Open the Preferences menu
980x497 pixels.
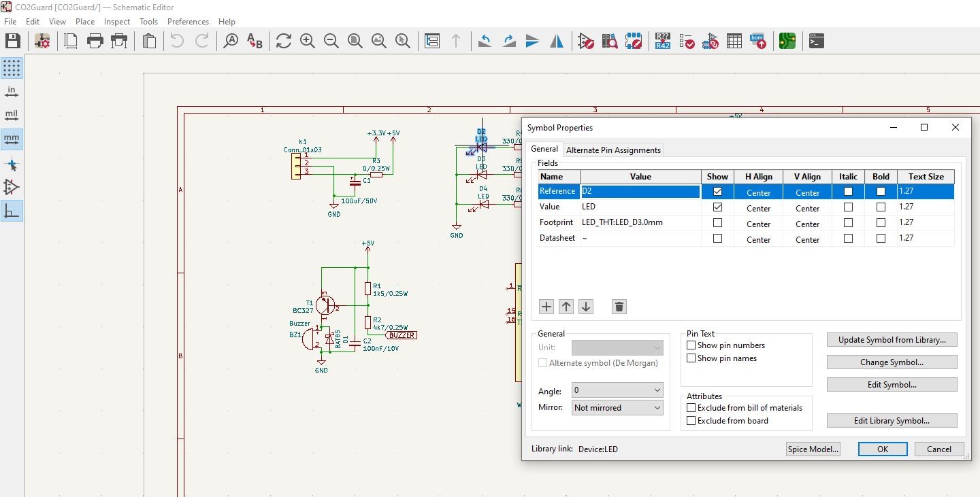[188, 21]
